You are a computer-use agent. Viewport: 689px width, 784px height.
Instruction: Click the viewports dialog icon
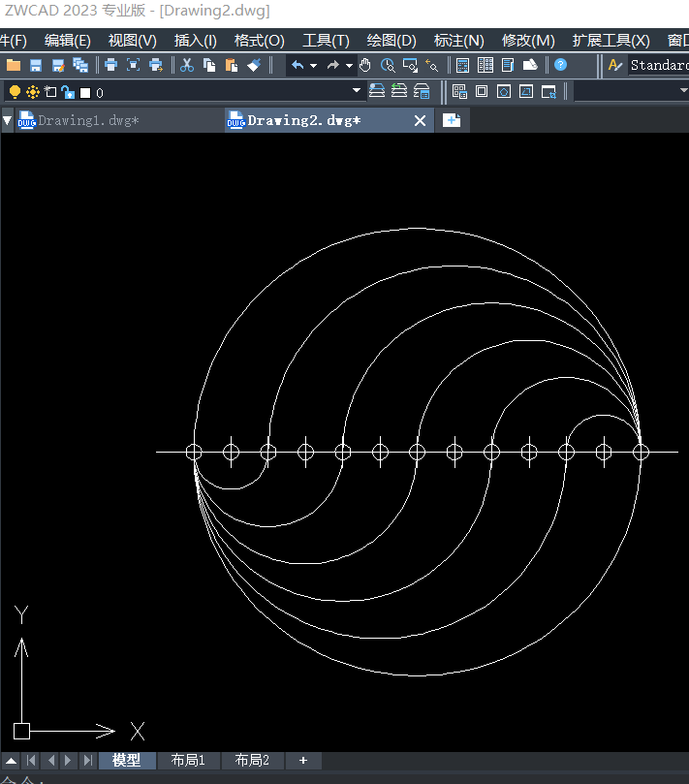459,91
